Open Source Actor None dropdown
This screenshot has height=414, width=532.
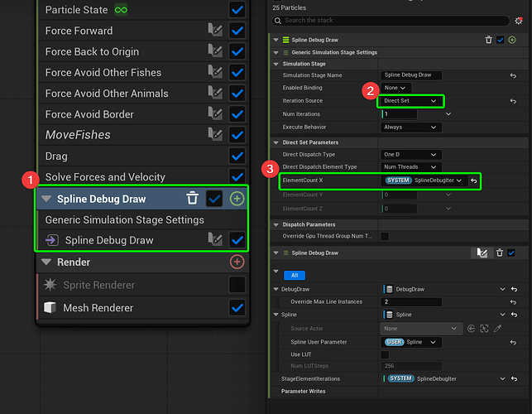point(421,329)
